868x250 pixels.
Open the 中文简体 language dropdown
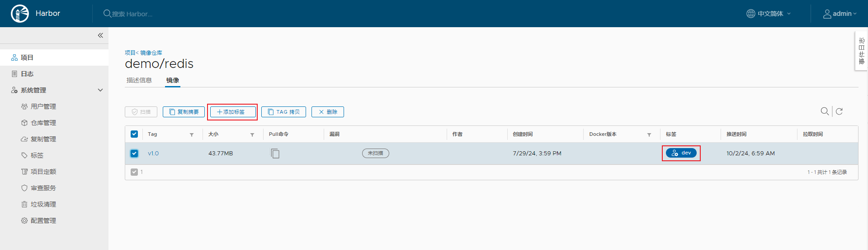click(x=769, y=14)
